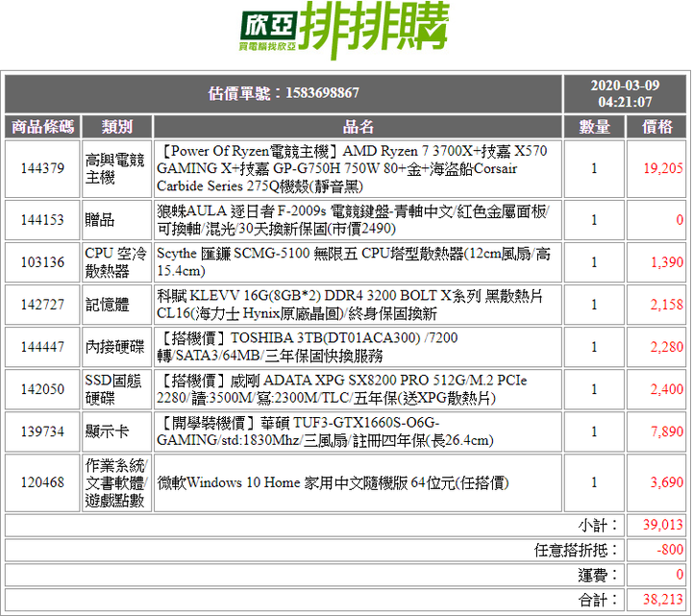The image size is (692, 616).
Task: Select barcode 103136
Action: (42, 262)
